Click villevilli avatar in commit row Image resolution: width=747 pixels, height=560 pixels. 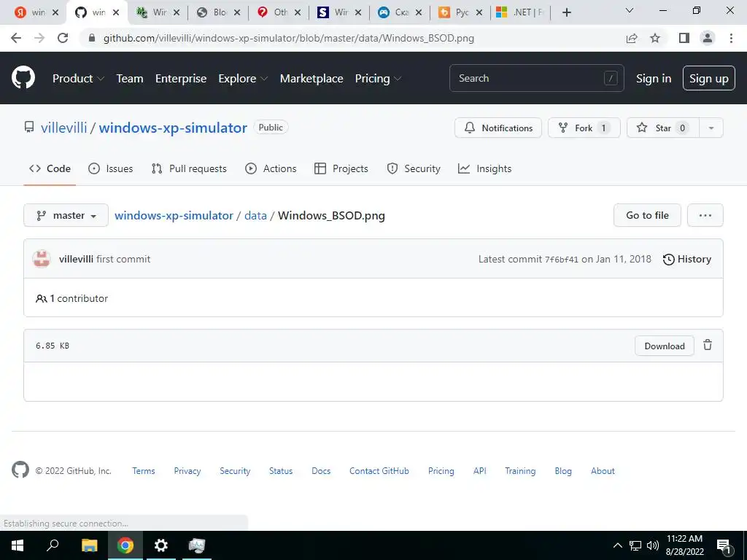(x=42, y=259)
